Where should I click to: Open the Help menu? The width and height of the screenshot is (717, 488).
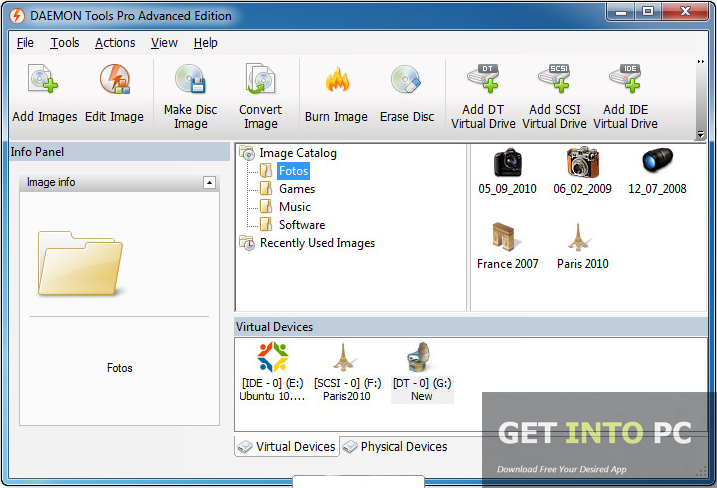[x=205, y=43]
